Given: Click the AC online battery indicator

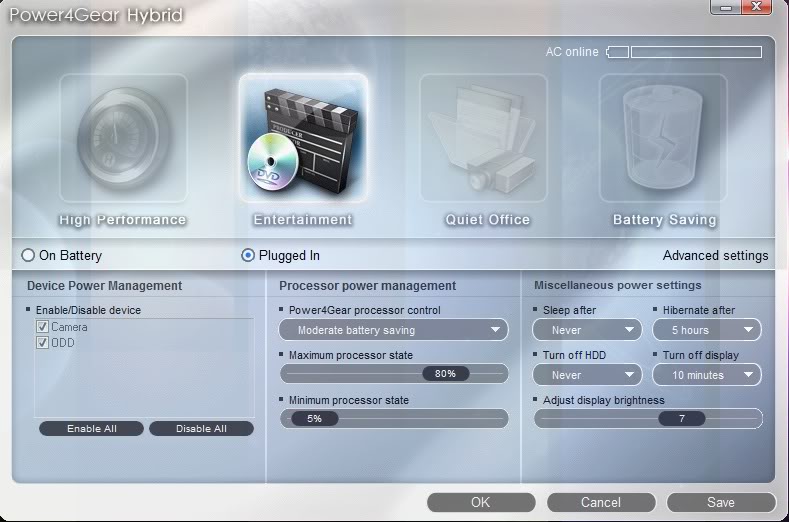Looking at the screenshot, I should click(684, 52).
